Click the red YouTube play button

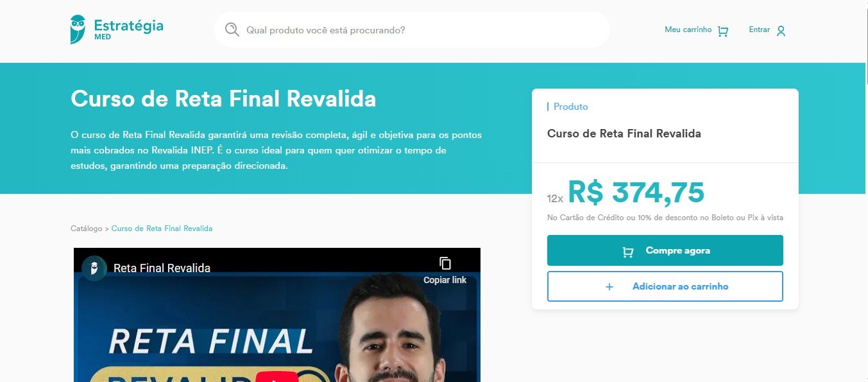click(x=277, y=377)
